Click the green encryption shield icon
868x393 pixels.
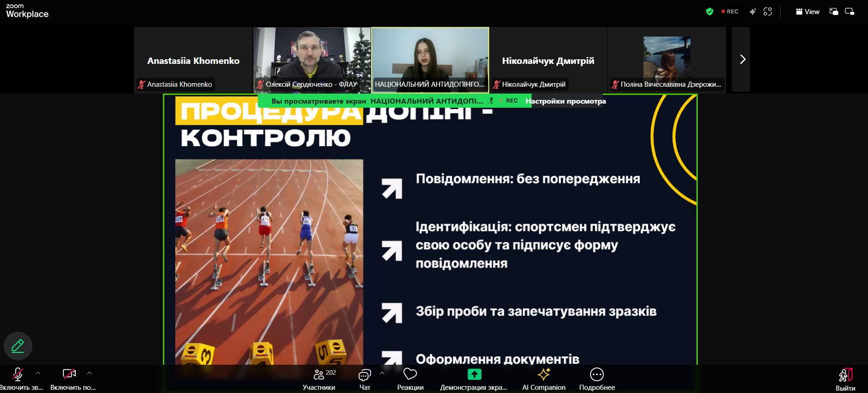pos(709,11)
